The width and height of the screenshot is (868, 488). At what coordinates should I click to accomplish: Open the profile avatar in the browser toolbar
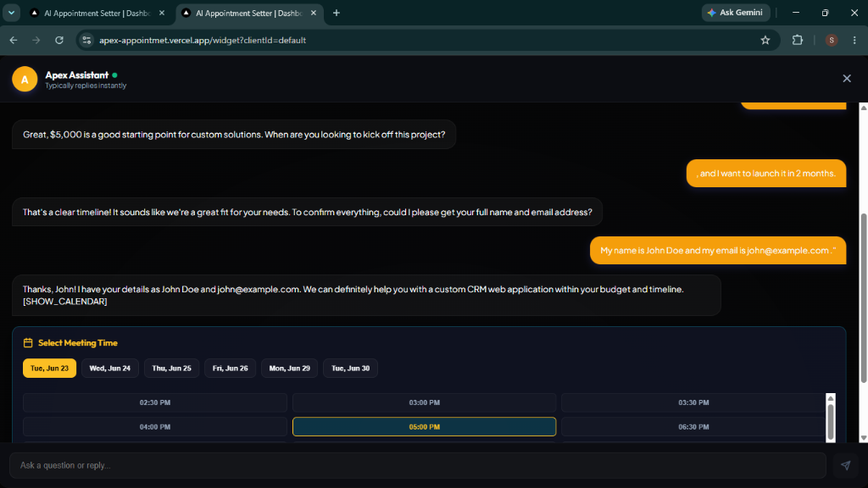[x=831, y=40]
